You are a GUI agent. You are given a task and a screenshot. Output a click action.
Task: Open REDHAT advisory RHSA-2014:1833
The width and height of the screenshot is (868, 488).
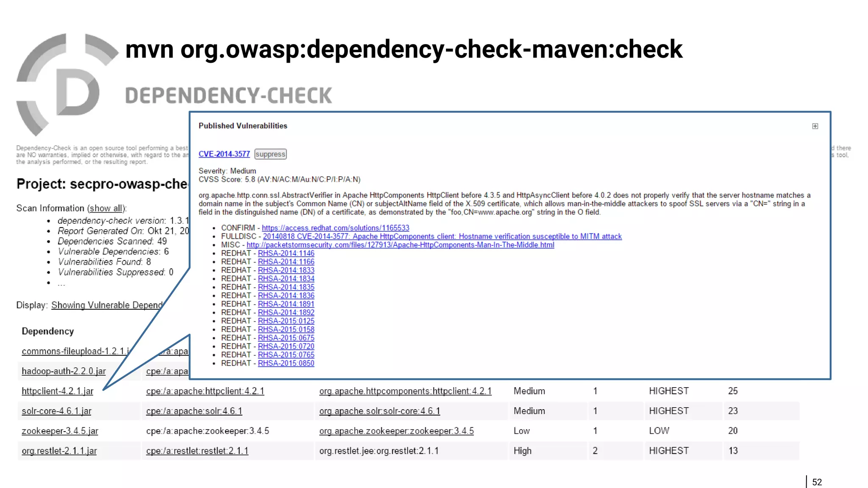[286, 270]
